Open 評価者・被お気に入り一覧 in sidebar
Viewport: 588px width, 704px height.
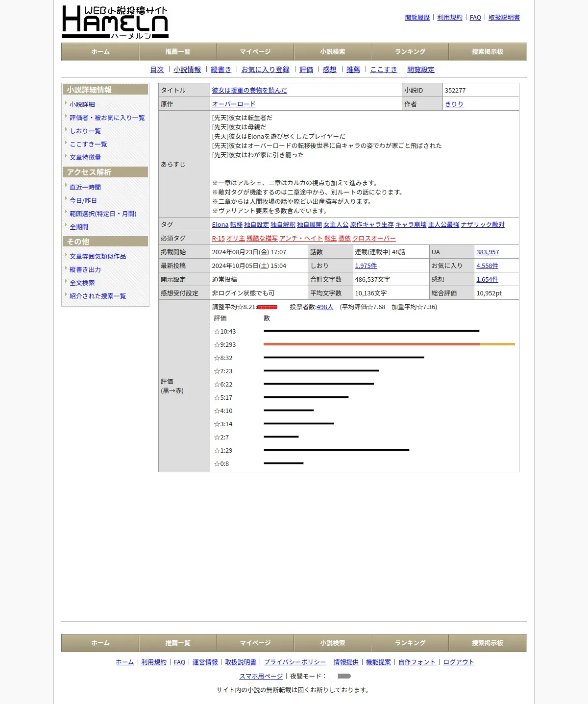(x=107, y=118)
